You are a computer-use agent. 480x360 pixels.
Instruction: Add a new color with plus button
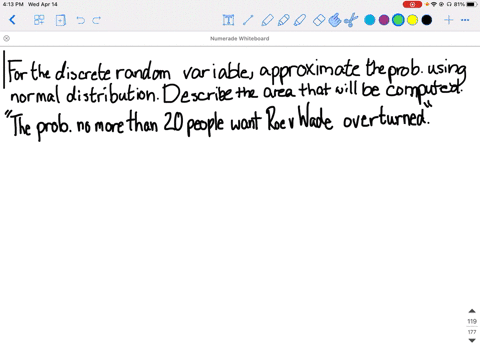449,20
